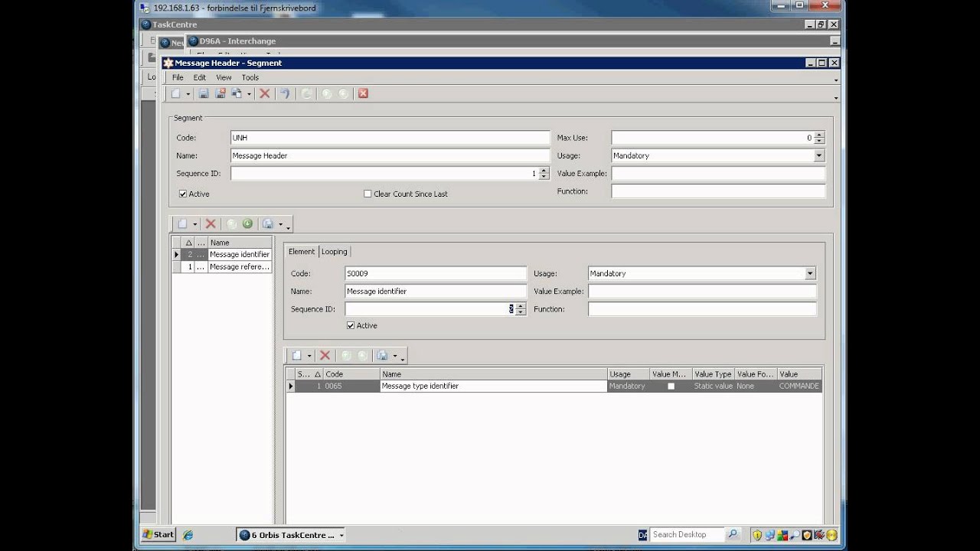Click the Static value cell

point(714,386)
